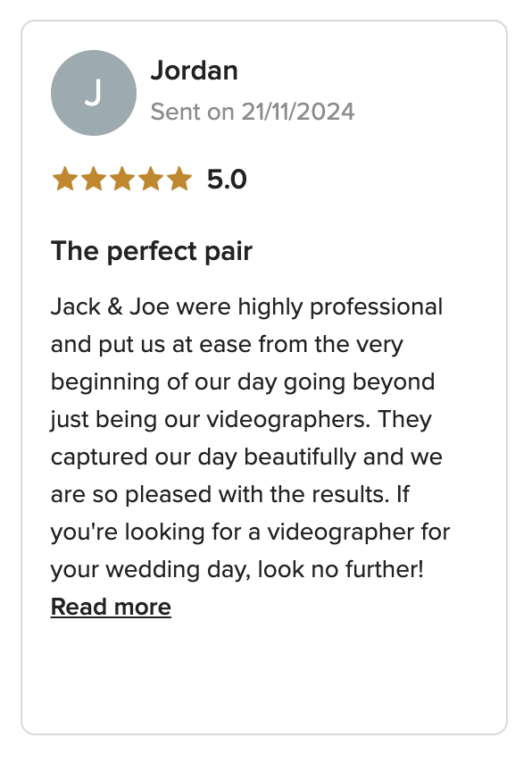Click the review title The perfect pair

tap(151, 251)
